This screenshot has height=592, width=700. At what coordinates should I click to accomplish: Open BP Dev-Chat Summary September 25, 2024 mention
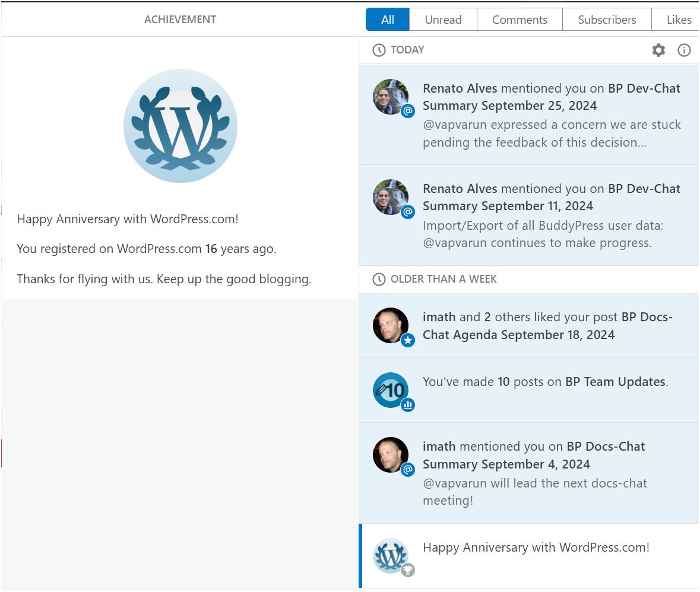pos(528,115)
